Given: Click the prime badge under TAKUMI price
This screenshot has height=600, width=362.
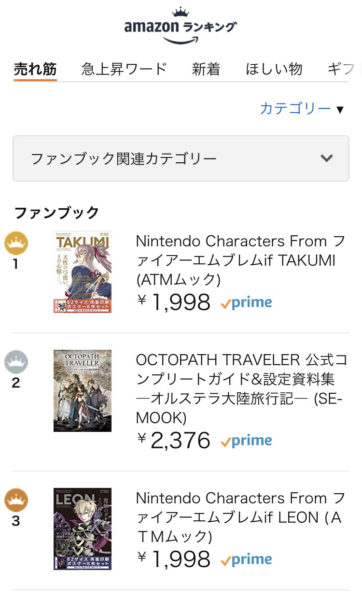Looking at the screenshot, I should click(246, 303).
